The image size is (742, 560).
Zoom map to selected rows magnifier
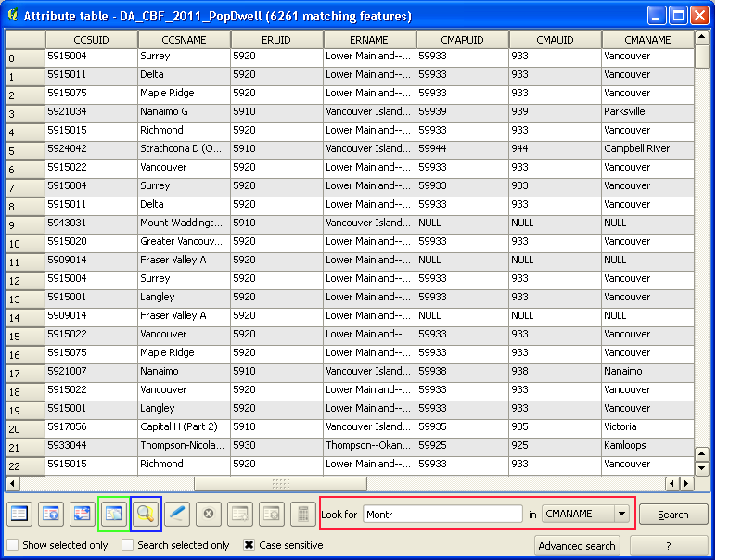click(146, 514)
